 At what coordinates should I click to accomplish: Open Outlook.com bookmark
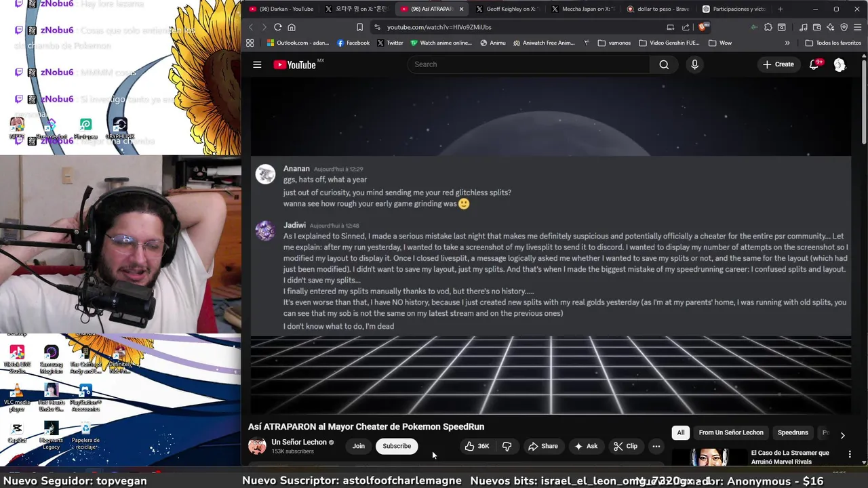[298, 43]
